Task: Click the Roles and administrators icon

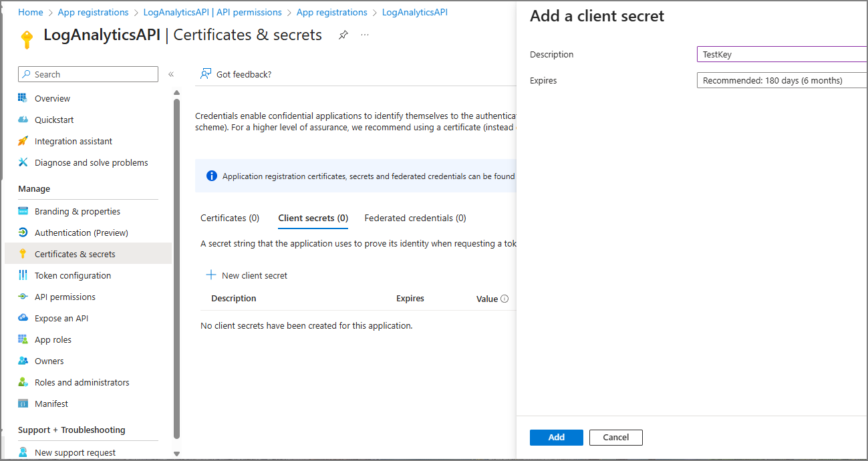Action: 23,382
